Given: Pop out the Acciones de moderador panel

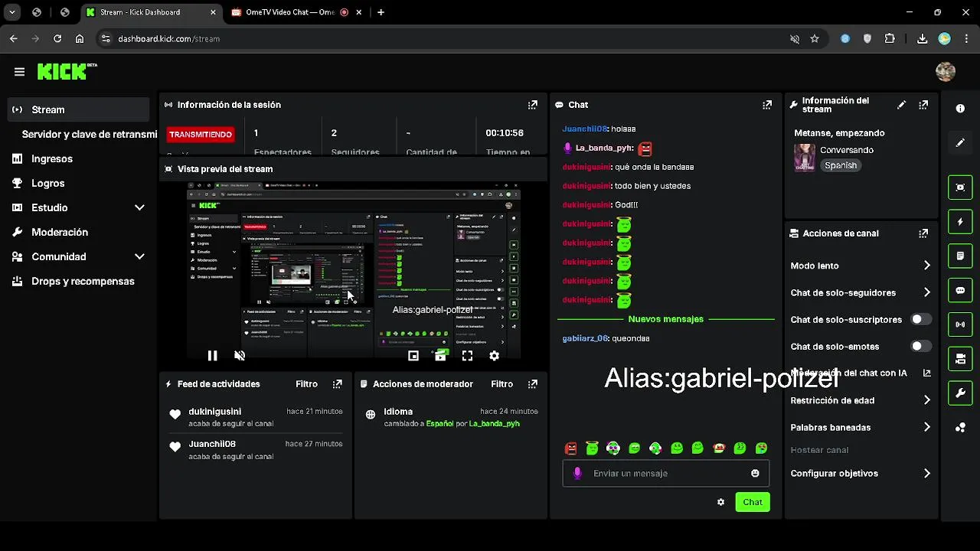Looking at the screenshot, I should click(x=533, y=384).
